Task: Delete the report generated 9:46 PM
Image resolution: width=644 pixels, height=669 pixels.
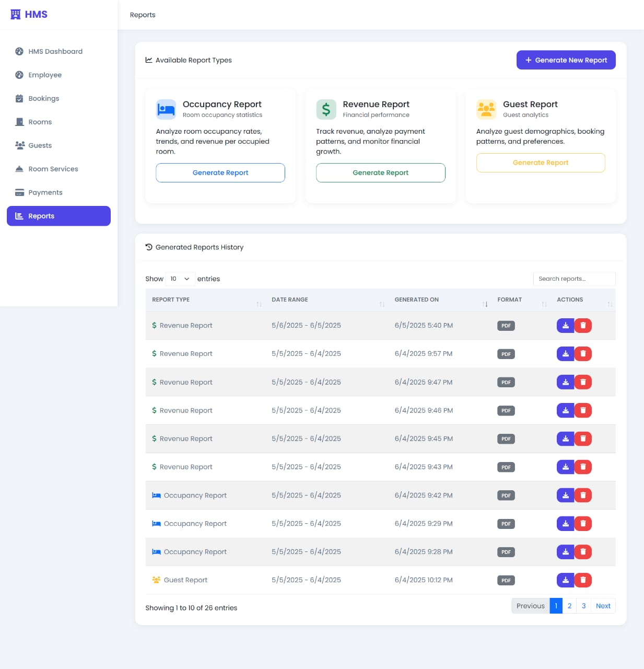Action: point(583,410)
